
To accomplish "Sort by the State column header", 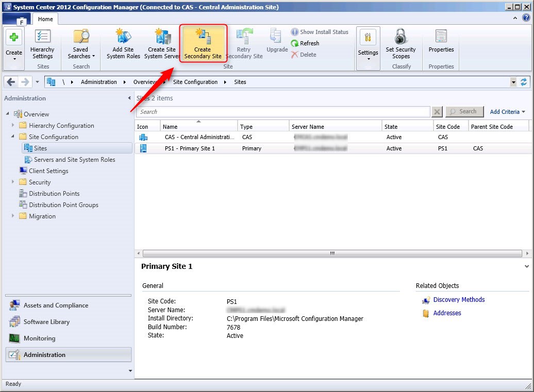I will point(407,126).
